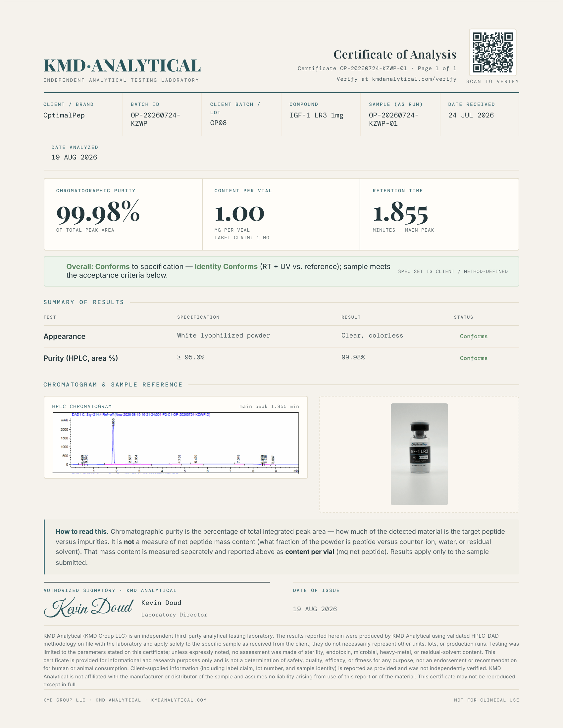The width and height of the screenshot is (563, 728).
Task: Select the "CHROMATOGRAM & SAMPLE REFERENCE" heading
Action: click(113, 384)
